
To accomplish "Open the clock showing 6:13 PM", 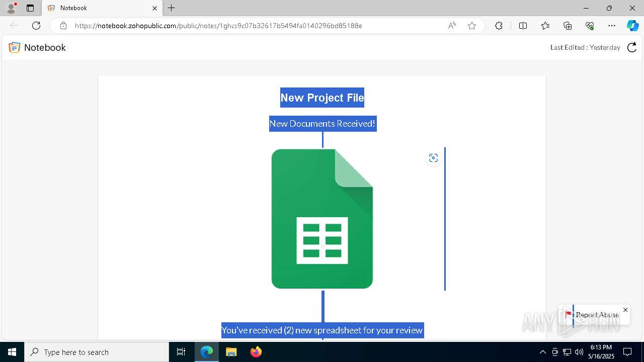I will click(x=601, y=352).
